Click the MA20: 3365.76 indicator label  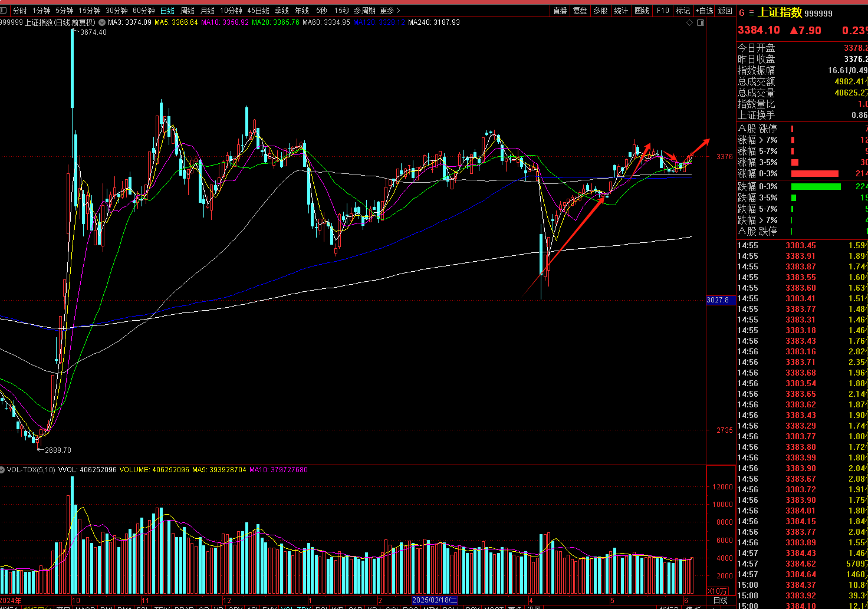pyautogui.click(x=275, y=22)
